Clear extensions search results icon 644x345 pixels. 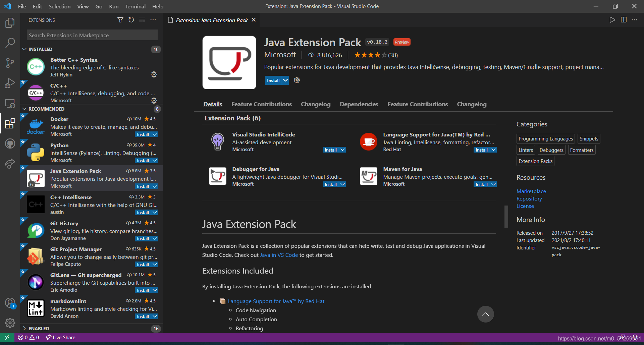click(x=142, y=20)
